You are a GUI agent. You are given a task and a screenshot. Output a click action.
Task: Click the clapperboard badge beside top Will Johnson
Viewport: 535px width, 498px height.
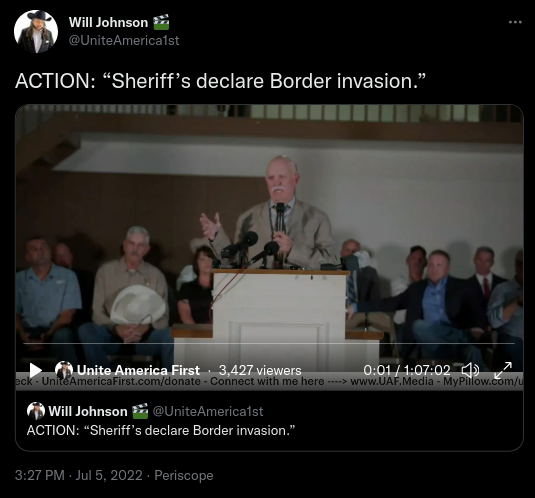pyautogui.click(x=161, y=22)
